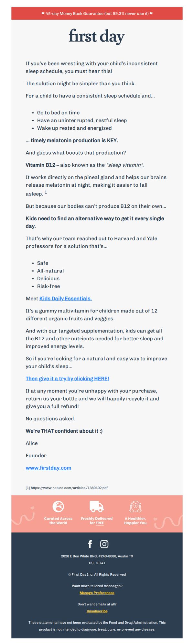Click the delivery truck icon
Image resolution: width=194 pixels, height=644 pixels.
coord(97,506)
